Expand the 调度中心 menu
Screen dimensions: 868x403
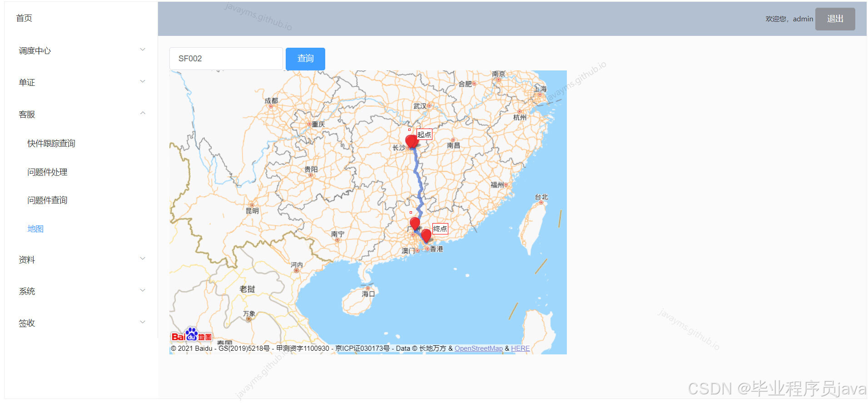[81, 50]
